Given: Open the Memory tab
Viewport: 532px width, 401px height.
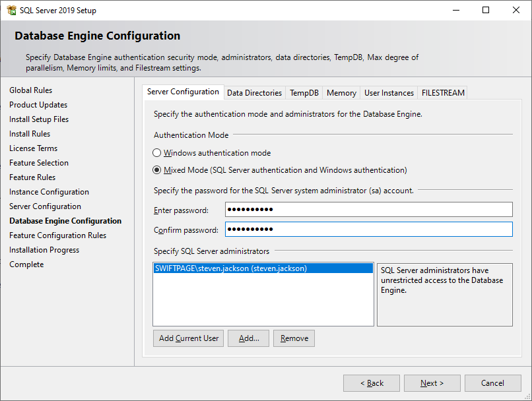Looking at the screenshot, I should click(341, 93).
